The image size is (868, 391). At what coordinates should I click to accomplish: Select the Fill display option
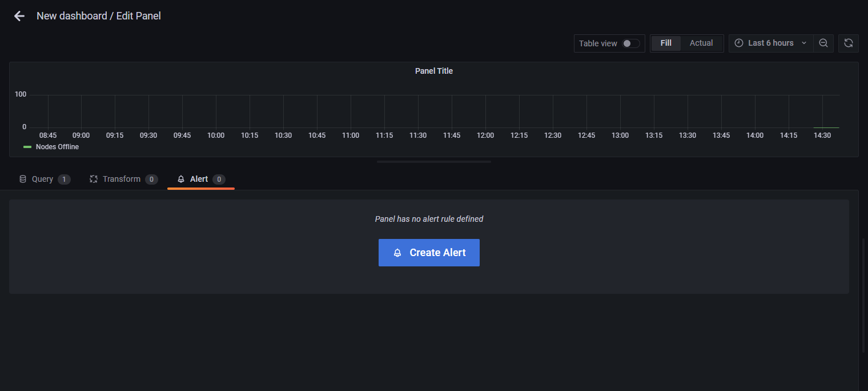666,43
